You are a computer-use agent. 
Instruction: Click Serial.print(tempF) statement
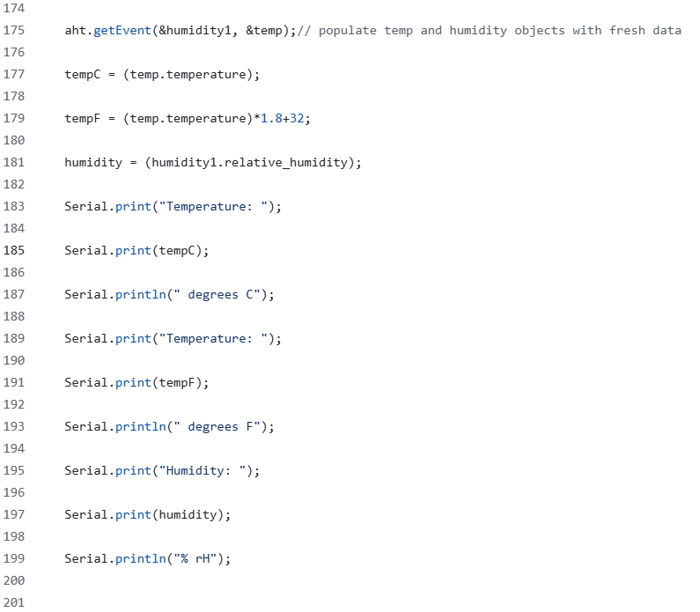tap(136, 382)
